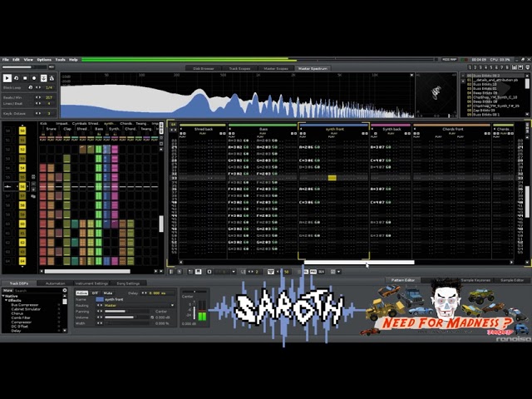This screenshot has height=399, width=532.
Task: Toggle the metronome icon
Action: [52, 78]
